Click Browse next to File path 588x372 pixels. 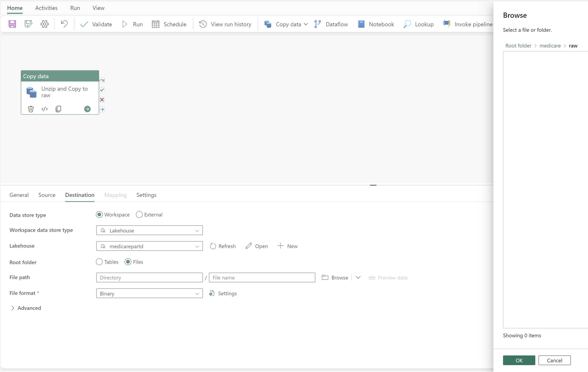(x=335, y=277)
